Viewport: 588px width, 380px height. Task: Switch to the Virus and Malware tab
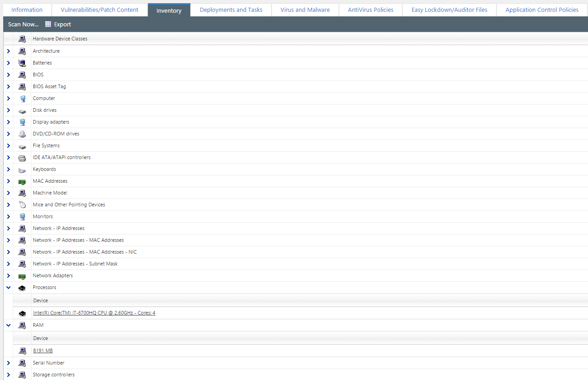pyautogui.click(x=305, y=9)
